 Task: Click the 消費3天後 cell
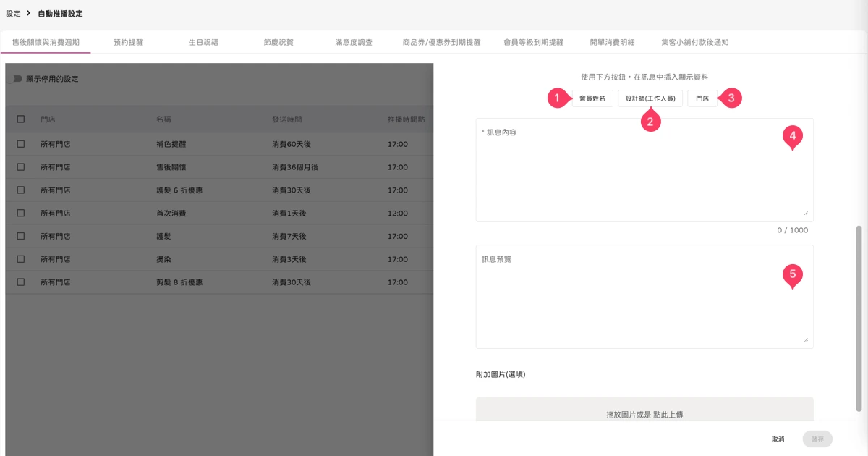pyautogui.click(x=289, y=259)
